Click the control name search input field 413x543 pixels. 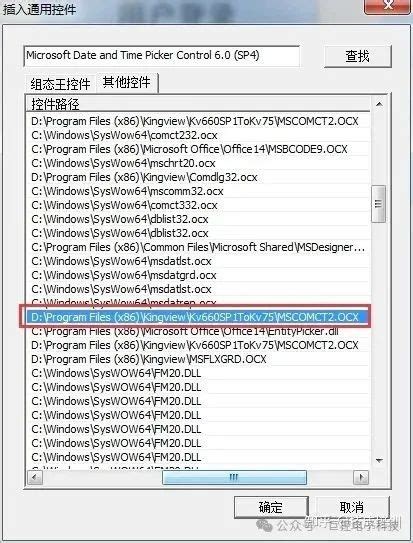161,55
